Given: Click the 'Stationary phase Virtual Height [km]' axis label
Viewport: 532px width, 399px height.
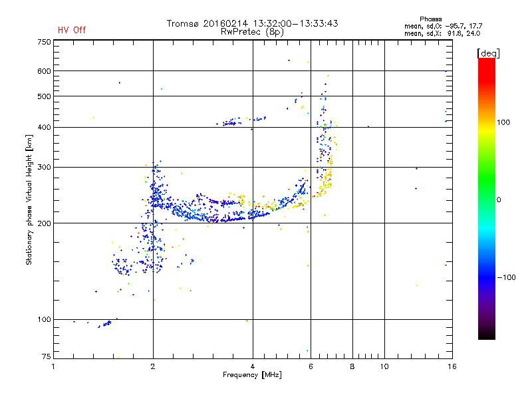Looking at the screenshot, I should point(29,199).
